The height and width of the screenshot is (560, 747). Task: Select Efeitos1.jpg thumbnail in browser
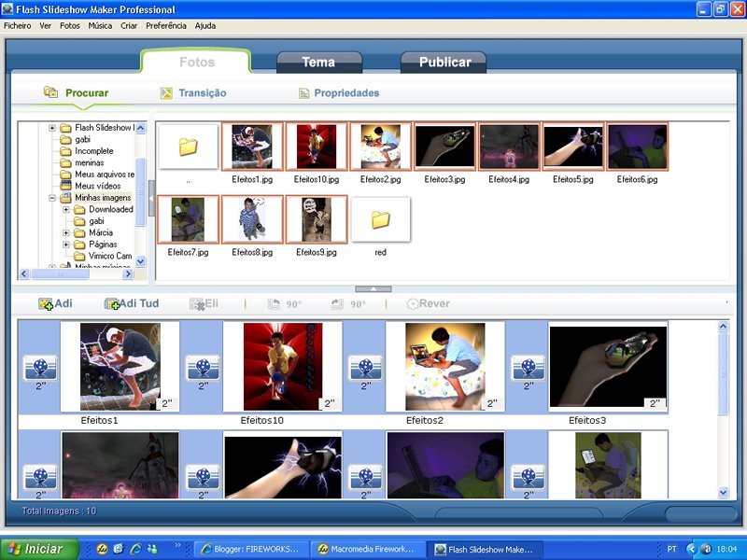coord(252,147)
